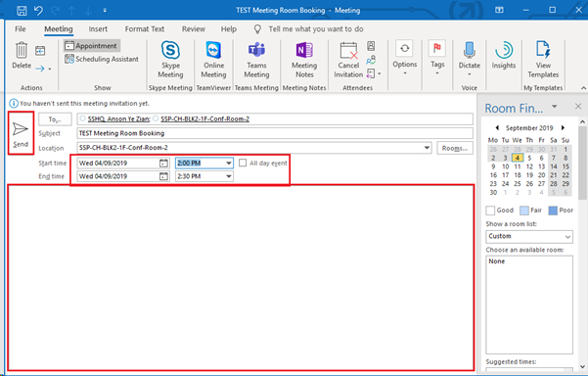The image size is (588, 376).
Task: Open the Help tab
Action: 228,29
